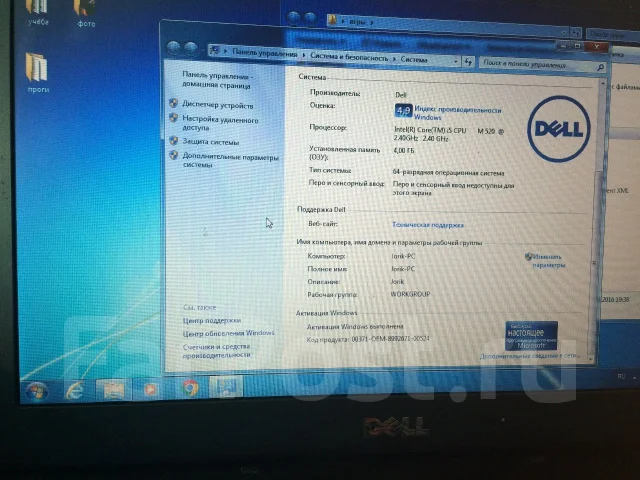
Task: Open Счетчики и средства производительности link
Action: (x=216, y=351)
